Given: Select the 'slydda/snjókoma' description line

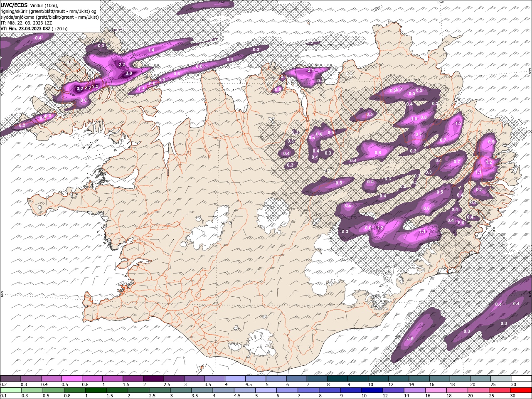Looking at the screenshot, I should [x=49, y=17].
